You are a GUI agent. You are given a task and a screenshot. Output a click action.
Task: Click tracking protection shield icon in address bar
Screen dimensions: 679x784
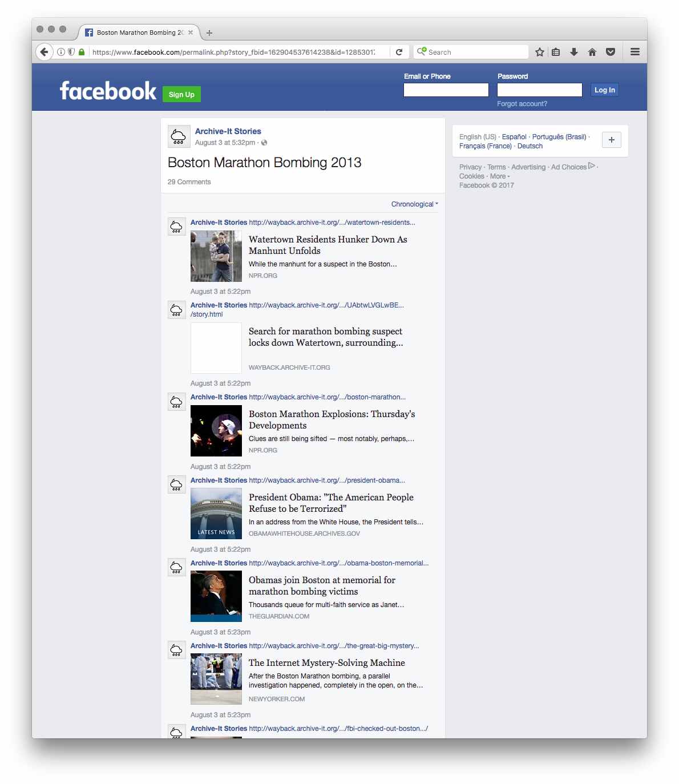click(71, 52)
